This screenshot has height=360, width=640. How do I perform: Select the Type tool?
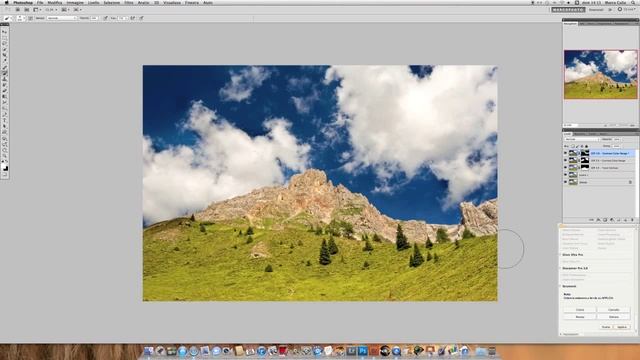4,120
